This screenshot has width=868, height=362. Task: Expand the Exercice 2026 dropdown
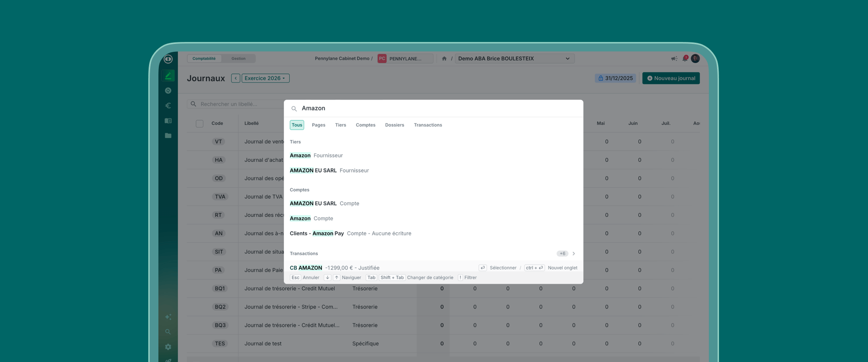pos(265,78)
